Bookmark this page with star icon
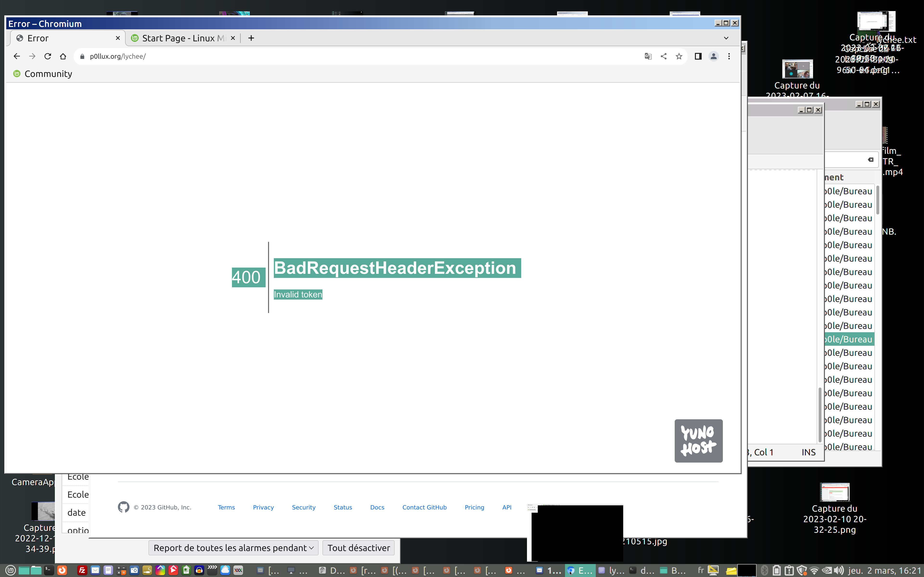 coord(679,56)
